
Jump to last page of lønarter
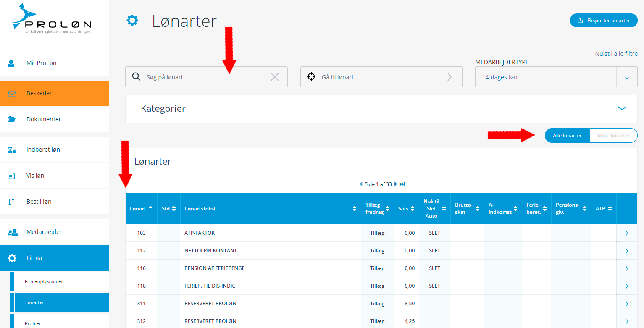[x=402, y=184]
